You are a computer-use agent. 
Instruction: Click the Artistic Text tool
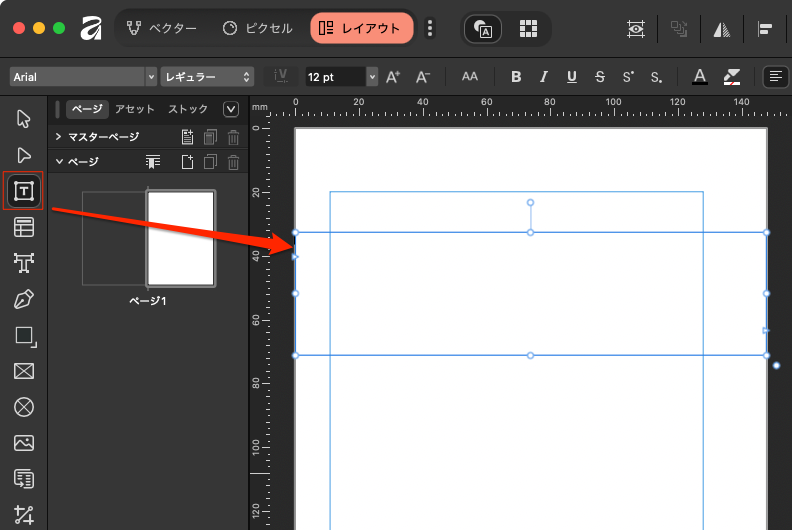(24, 263)
